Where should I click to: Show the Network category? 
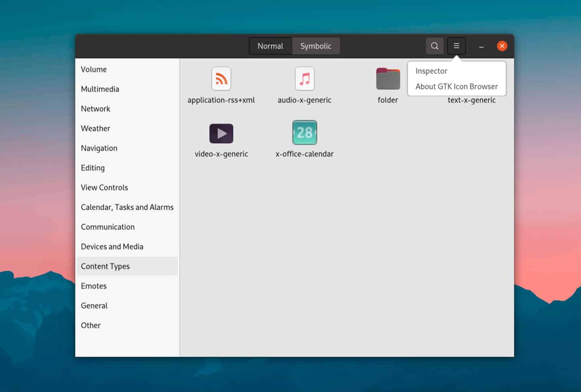click(127, 109)
